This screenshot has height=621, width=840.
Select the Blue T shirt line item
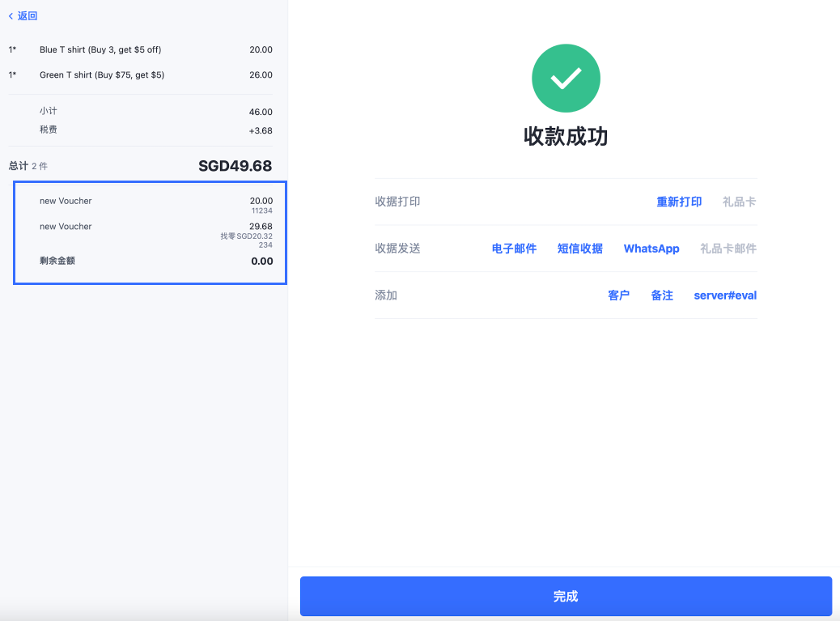140,49
